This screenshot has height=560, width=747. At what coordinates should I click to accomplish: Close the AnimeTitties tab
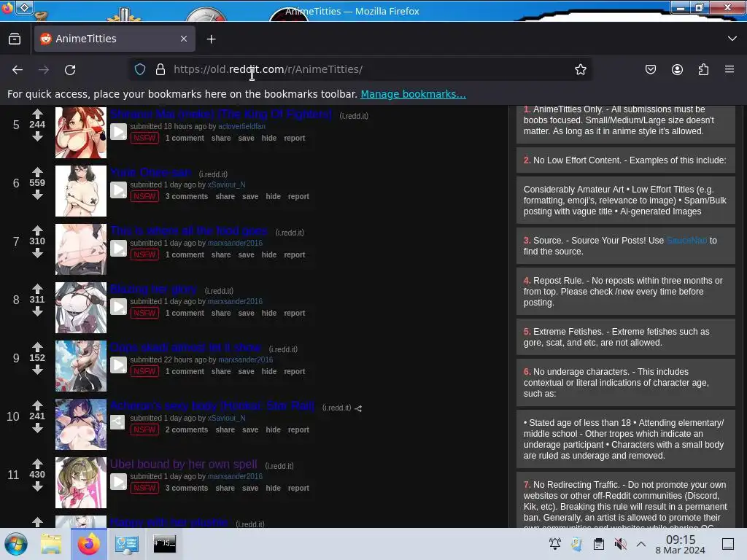[184, 39]
